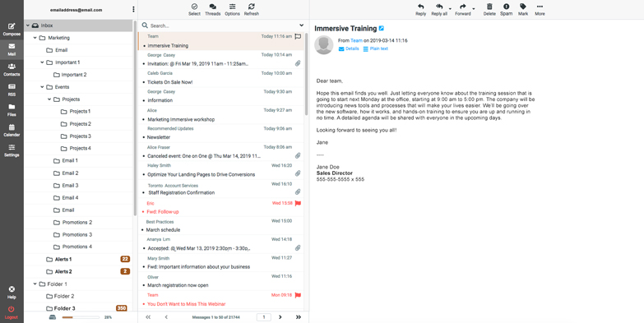Collapse the Folder 1 tree
Screen dimensions: 644x323
click(35, 284)
